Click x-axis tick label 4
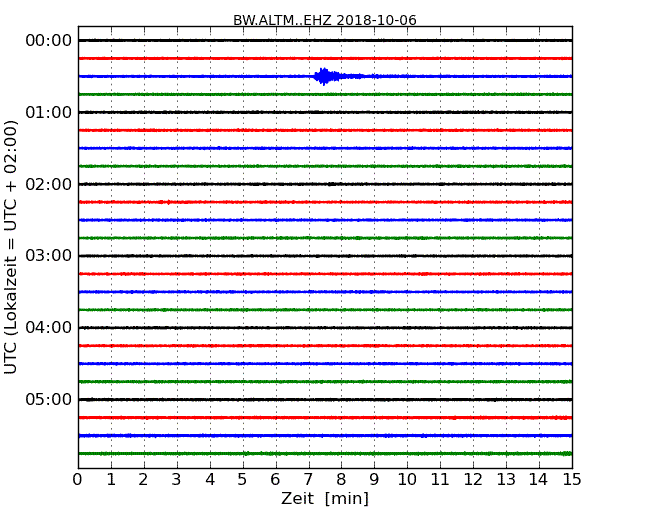Image resolution: width=650 pixels, height=520 pixels. pos(210,480)
